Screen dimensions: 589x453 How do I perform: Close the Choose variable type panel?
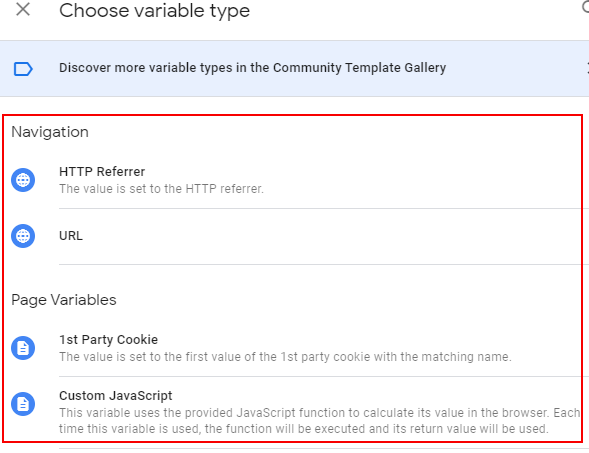pos(23,9)
